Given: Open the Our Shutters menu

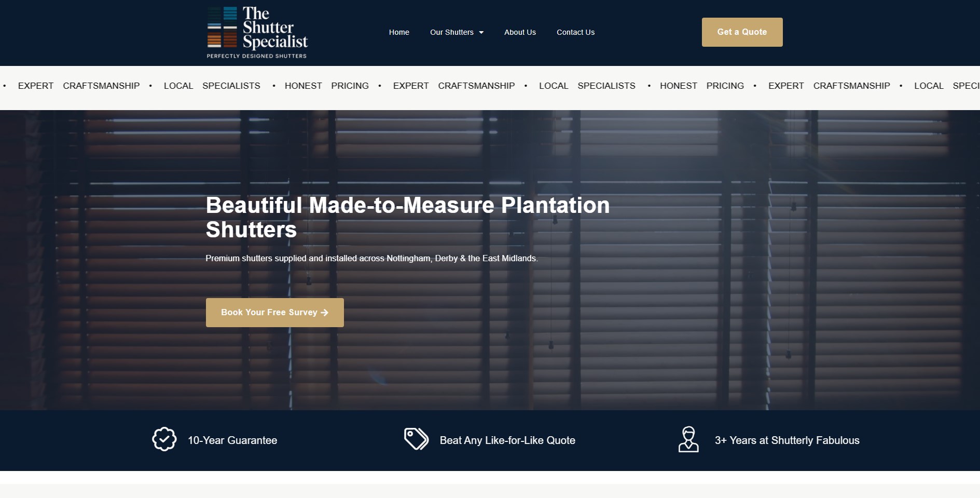Looking at the screenshot, I should (451, 32).
